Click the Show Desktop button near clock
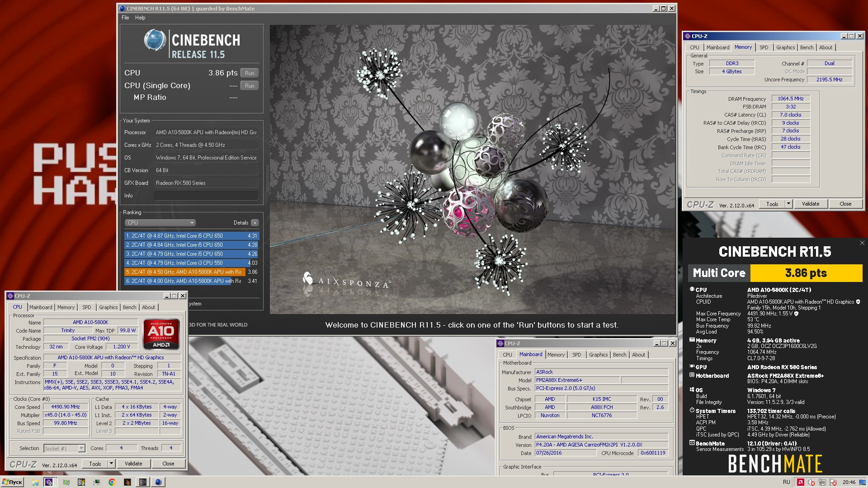The image size is (868, 488). coord(862,482)
